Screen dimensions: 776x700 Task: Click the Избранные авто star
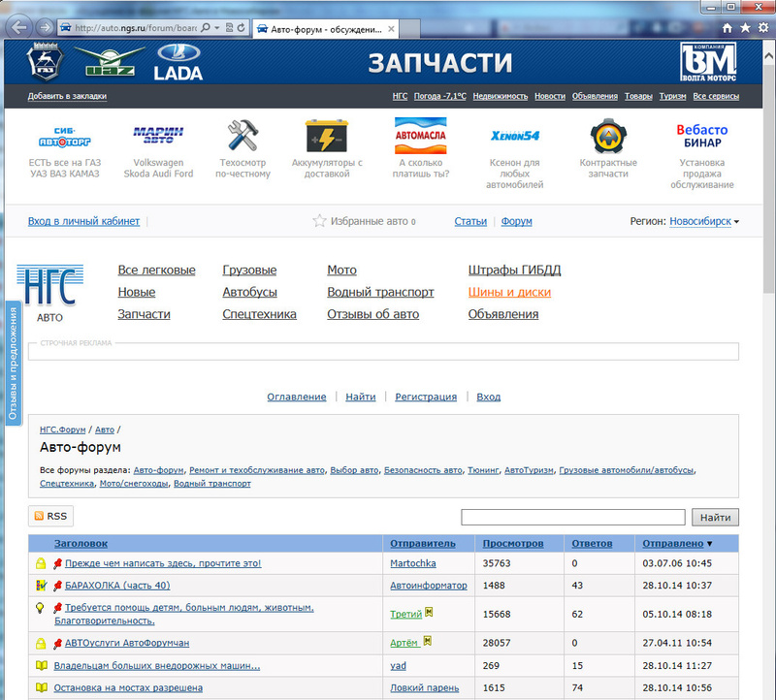(319, 221)
